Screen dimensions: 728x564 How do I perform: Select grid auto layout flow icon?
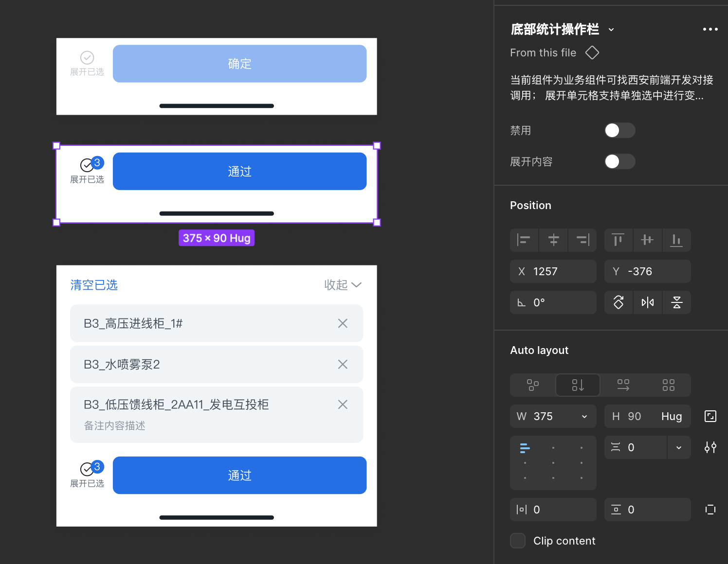pyautogui.click(x=669, y=385)
